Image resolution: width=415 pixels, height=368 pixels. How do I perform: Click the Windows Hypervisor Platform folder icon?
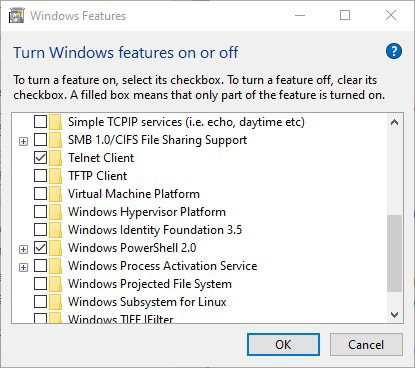(55, 212)
